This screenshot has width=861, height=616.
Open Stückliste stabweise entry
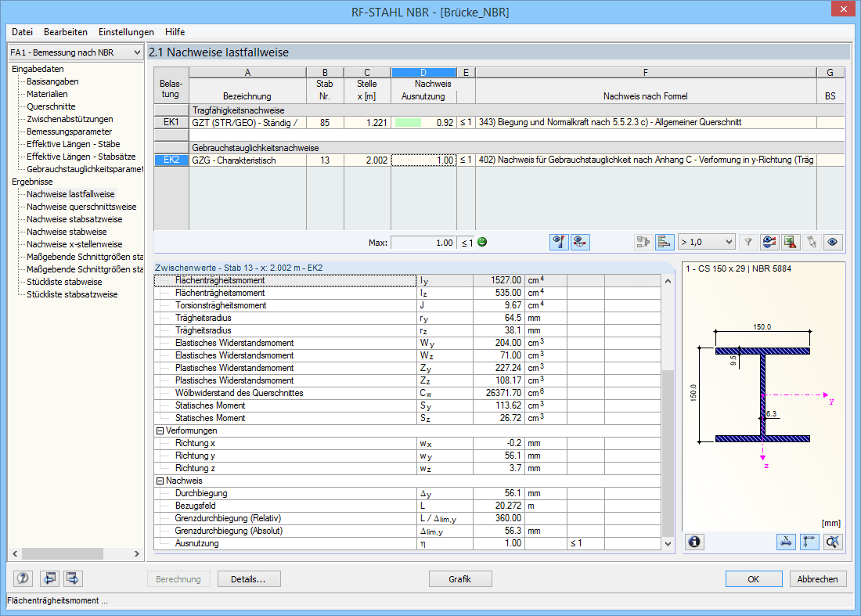click(64, 282)
